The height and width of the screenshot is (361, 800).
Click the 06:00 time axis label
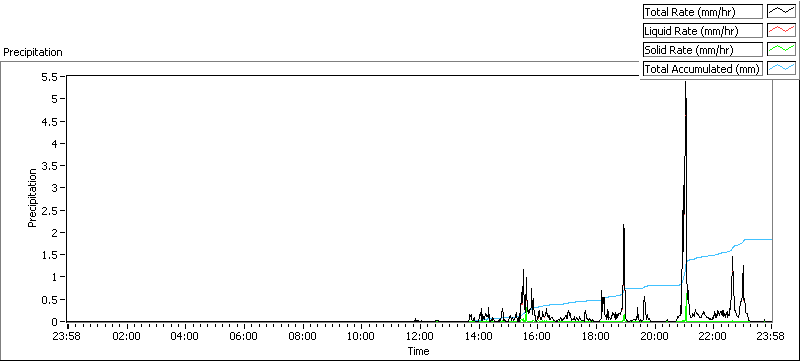tap(243, 336)
